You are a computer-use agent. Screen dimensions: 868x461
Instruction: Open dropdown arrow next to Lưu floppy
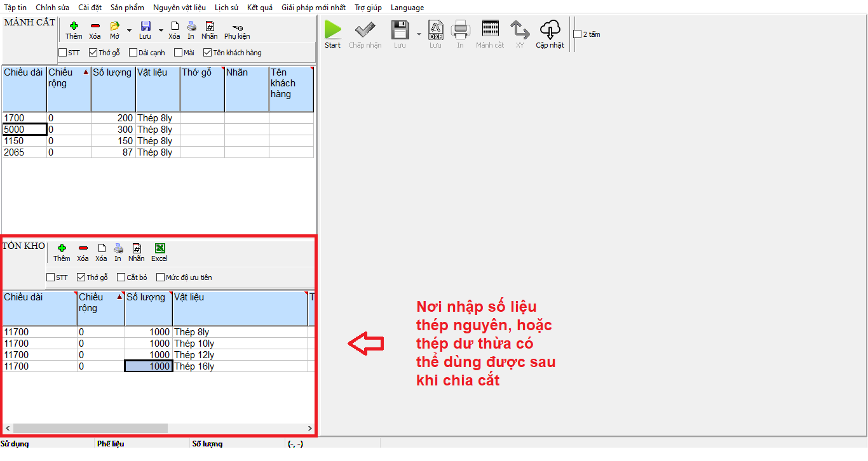161,30
